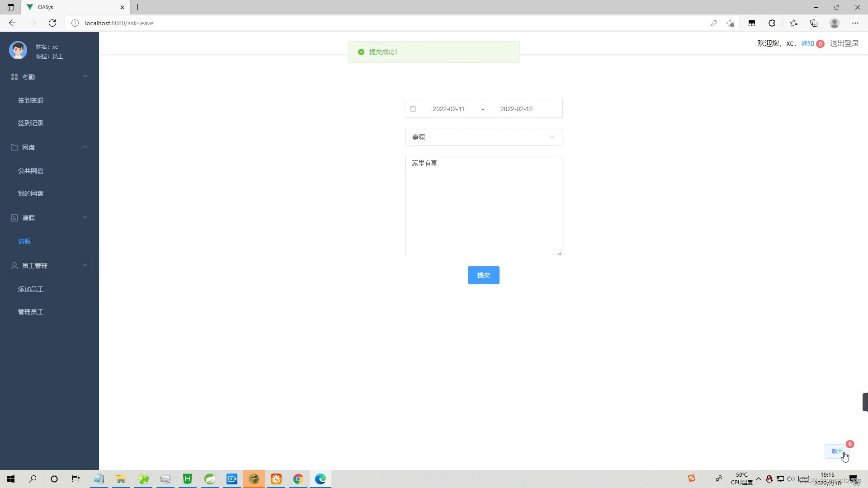Open the 通知 notifications link
Viewport: 868px width, 488px height.
(x=807, y=43)
